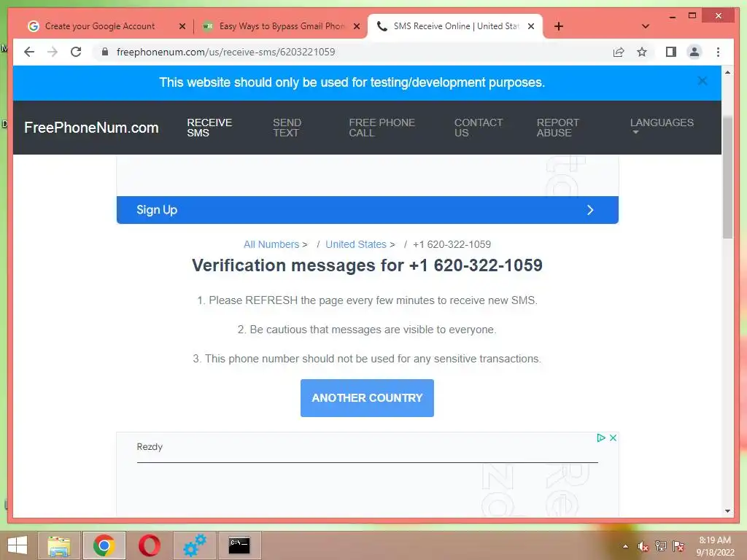The image size is (747, 560).
Task: Click the page scrollbar up arrow
Action: coord(727,72)
